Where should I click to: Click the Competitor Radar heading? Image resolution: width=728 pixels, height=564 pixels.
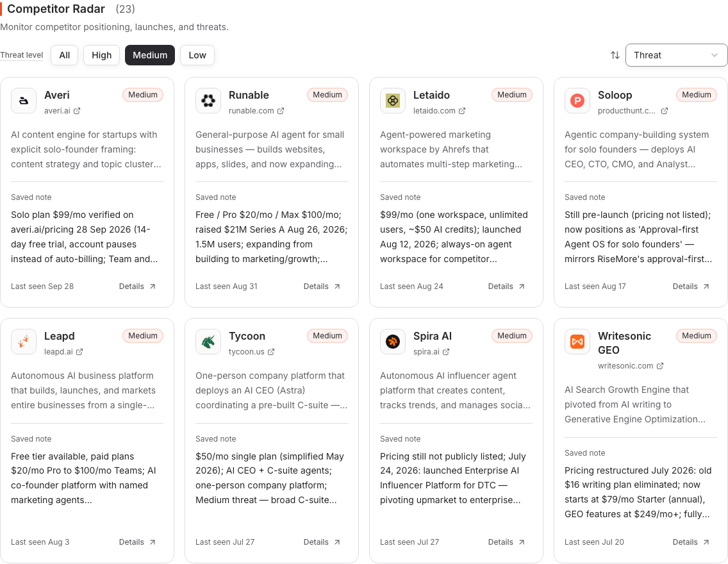point(56,9)
